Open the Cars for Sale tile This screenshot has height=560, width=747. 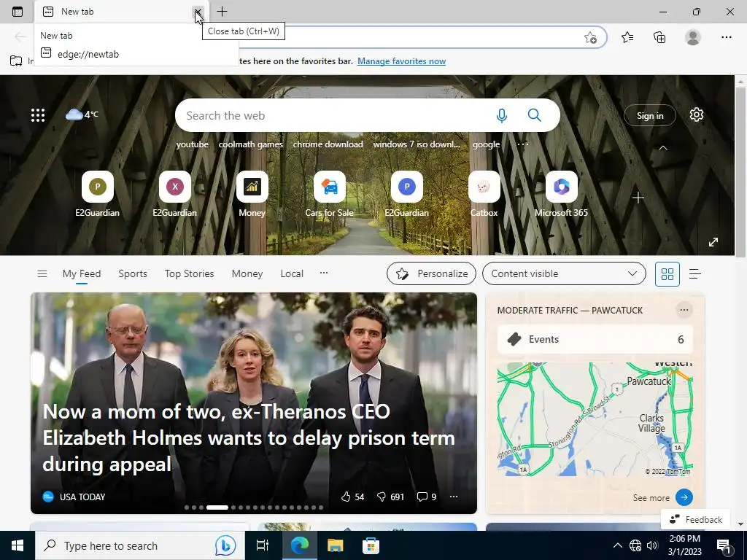coord(329,194)
